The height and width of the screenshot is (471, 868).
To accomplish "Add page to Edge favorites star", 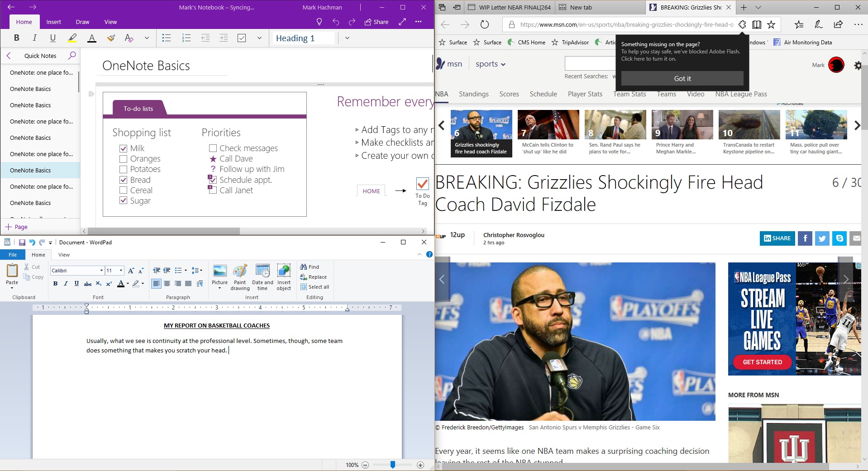I will pyautogui.click(x=771, y=24).
